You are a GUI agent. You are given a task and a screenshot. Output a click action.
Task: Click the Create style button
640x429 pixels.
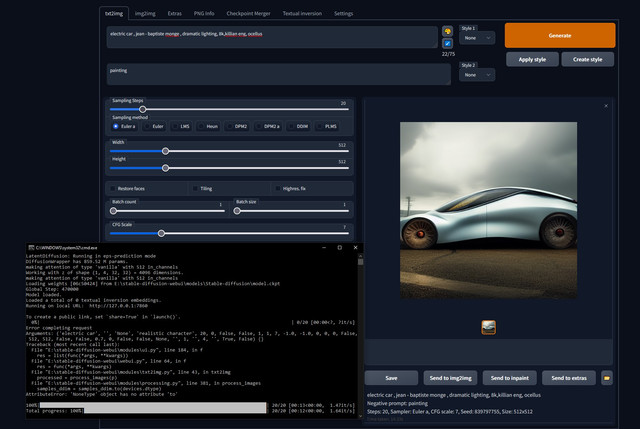click(587, 60)
